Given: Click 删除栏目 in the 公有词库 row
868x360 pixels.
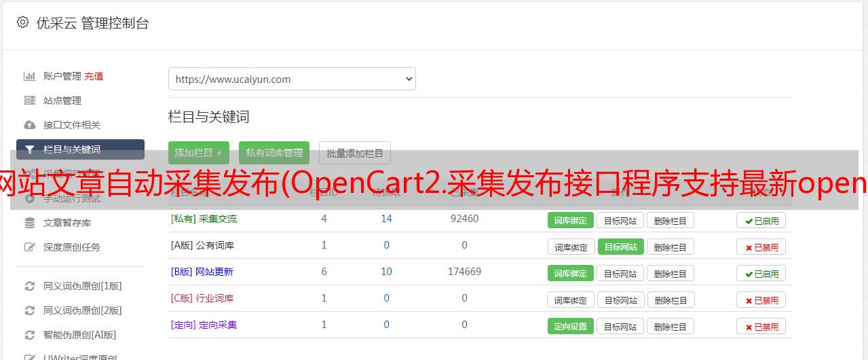Looking at the screenshot, I should click(671, 247).
